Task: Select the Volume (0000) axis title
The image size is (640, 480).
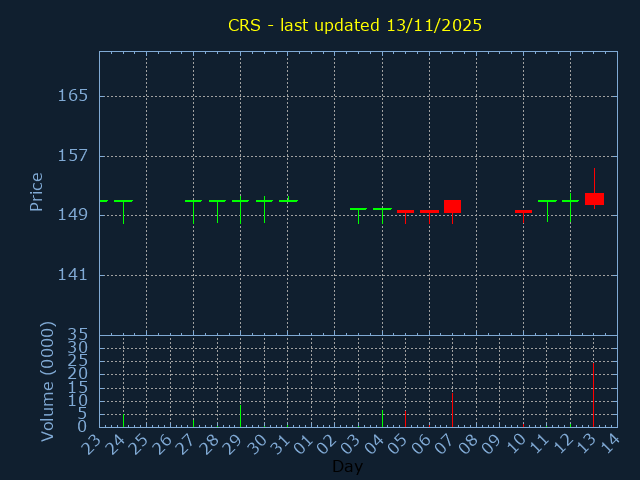Action: tap(47, 381)
